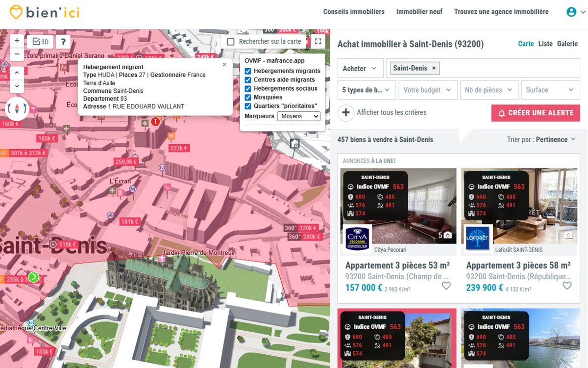Open Immobilier neuf menu

click(x=419, y=12)
